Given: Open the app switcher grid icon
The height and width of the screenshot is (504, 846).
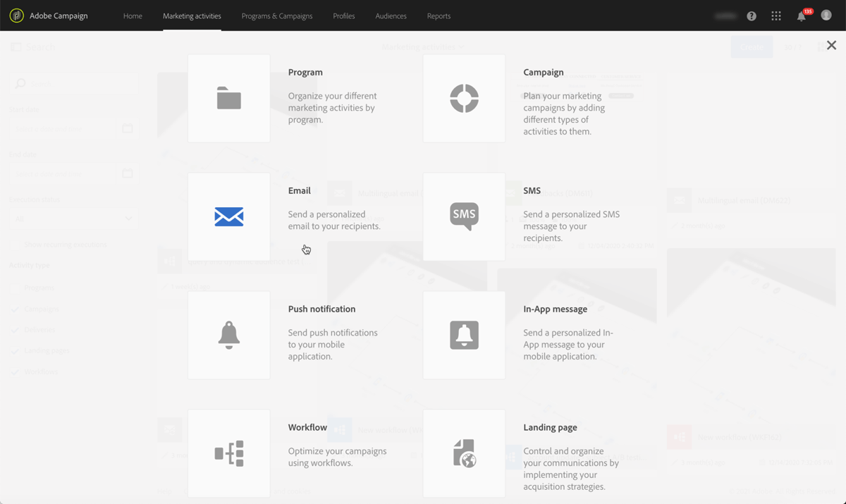Looking at the screenshot, I should pyautogui.click(x=775, y=16).
